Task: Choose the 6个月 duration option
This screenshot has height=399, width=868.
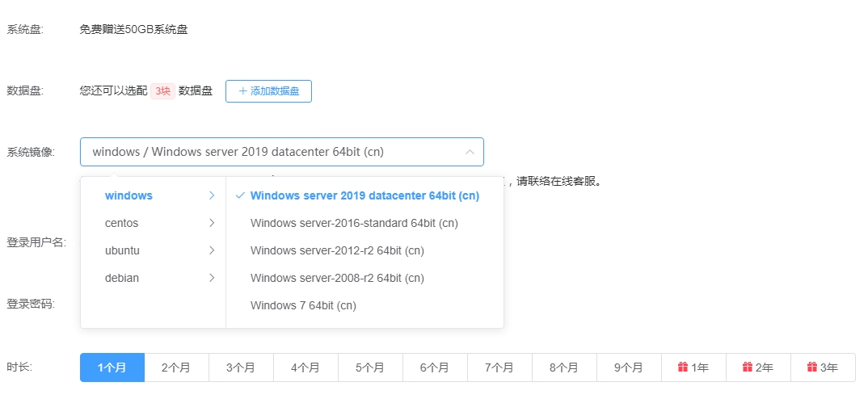Action: 435,367
